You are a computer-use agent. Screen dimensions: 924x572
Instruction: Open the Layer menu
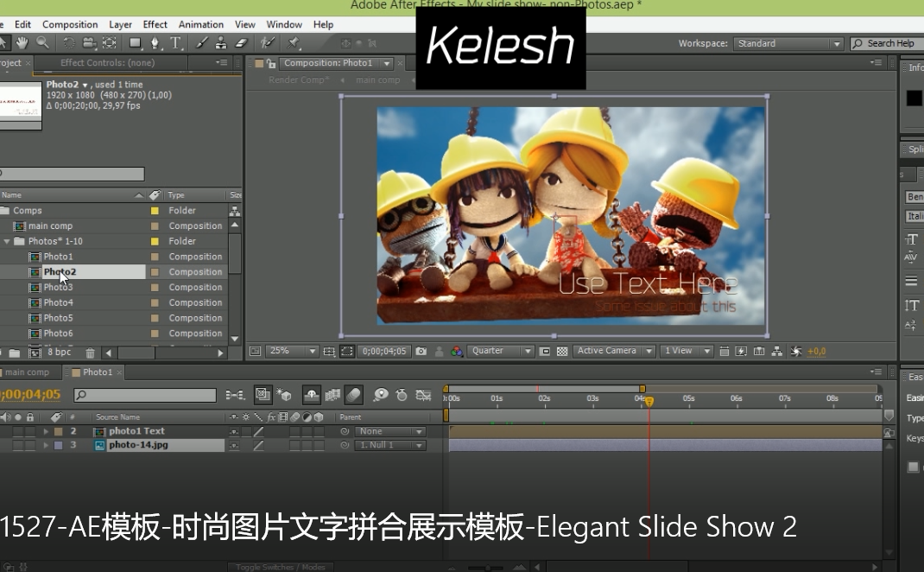pos(120,24)
